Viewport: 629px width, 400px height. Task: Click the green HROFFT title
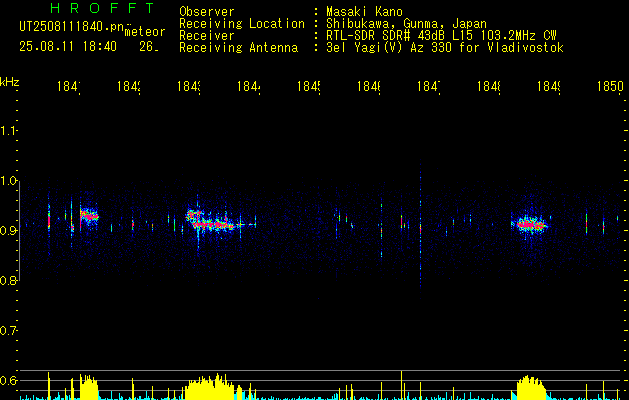(x=102, y=8)
